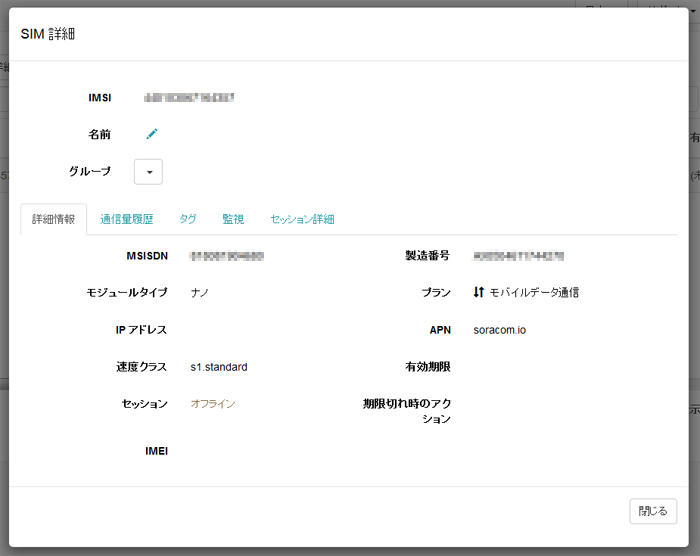
Task: Click the module type value ナノ
Action: click(200, 293)
